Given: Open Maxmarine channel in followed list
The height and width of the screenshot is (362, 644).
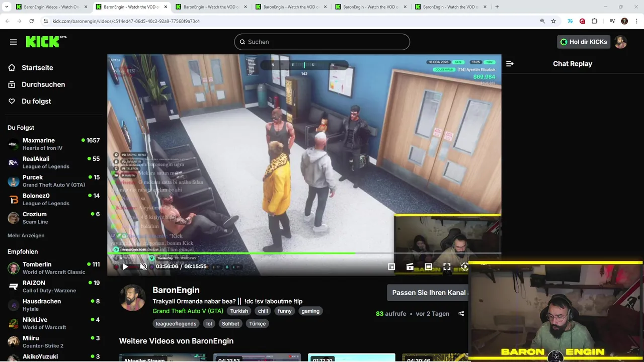Looking at the screenshot, I should (x=53, y=144).
